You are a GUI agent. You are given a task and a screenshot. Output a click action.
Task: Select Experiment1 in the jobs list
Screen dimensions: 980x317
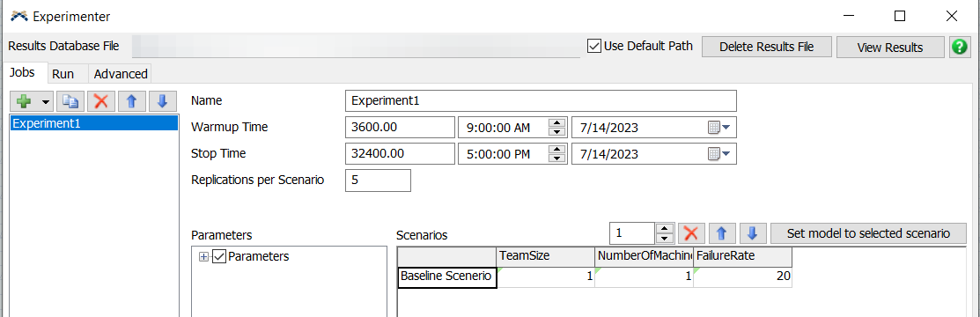pos(93,123)
